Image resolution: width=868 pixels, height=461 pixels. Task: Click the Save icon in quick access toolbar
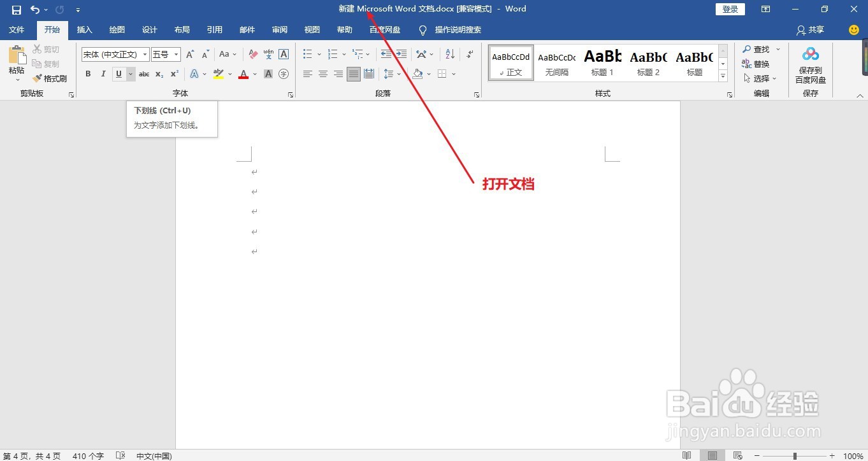[17, 10]
